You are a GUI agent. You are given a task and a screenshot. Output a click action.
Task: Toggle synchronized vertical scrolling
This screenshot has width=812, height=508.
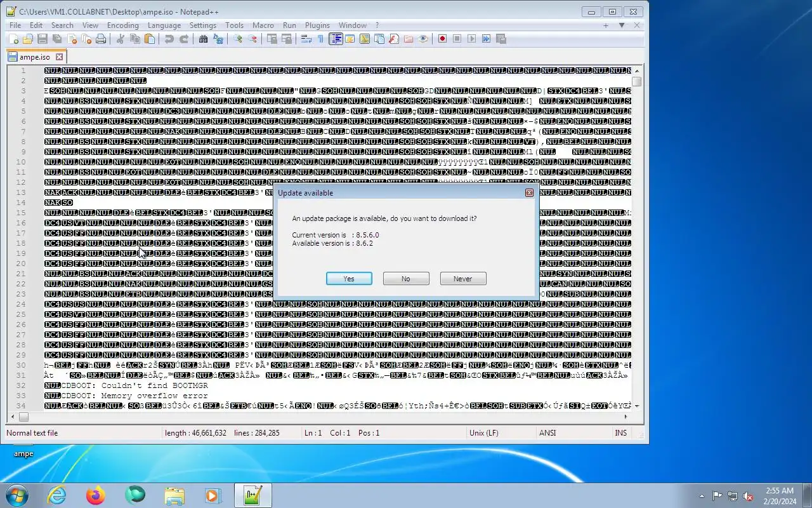pyautogui.click(x=272, y=39)
